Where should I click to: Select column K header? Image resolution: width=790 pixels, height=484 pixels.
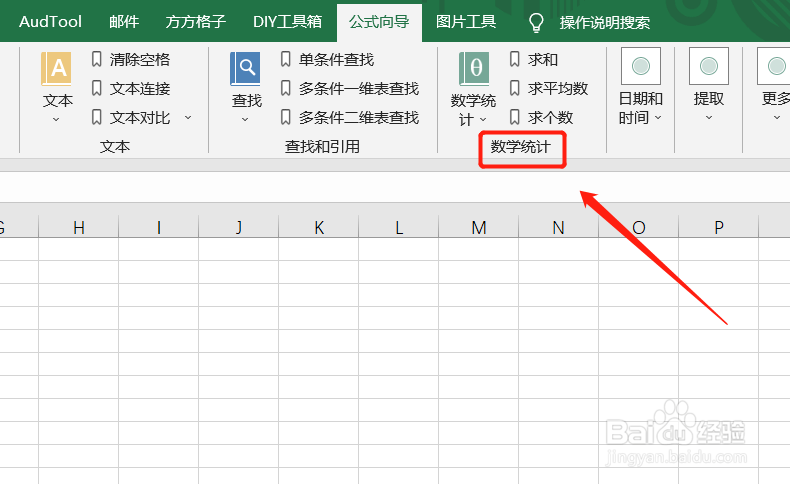[x=318, y=227]
